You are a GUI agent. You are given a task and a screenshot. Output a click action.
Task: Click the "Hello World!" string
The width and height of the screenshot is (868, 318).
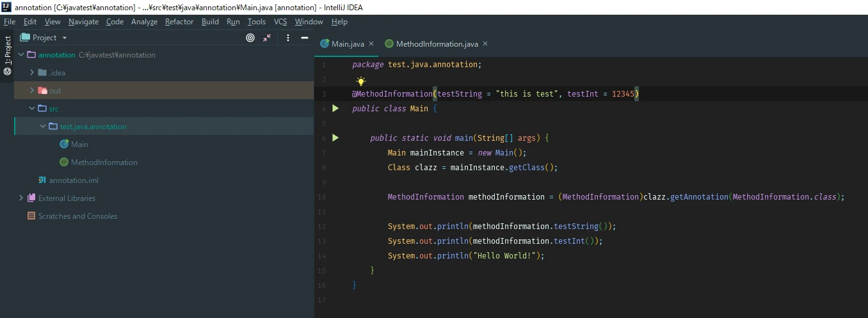[506, 256]
